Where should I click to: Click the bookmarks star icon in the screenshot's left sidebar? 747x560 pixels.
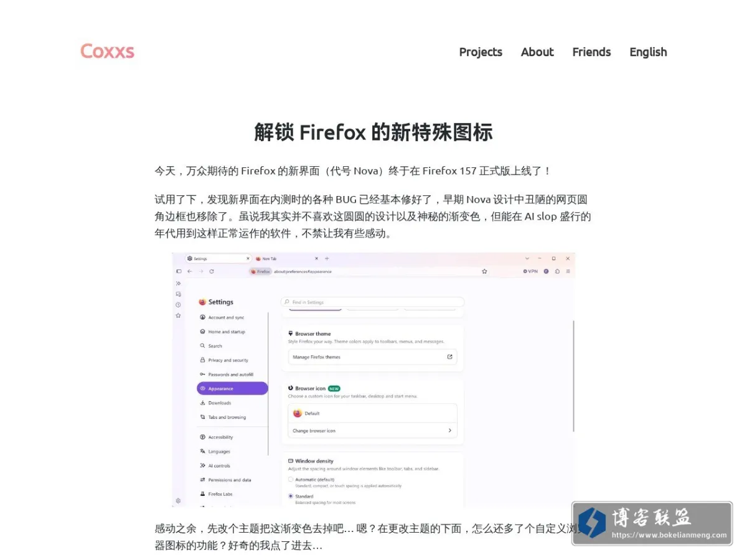click(178, 315)
